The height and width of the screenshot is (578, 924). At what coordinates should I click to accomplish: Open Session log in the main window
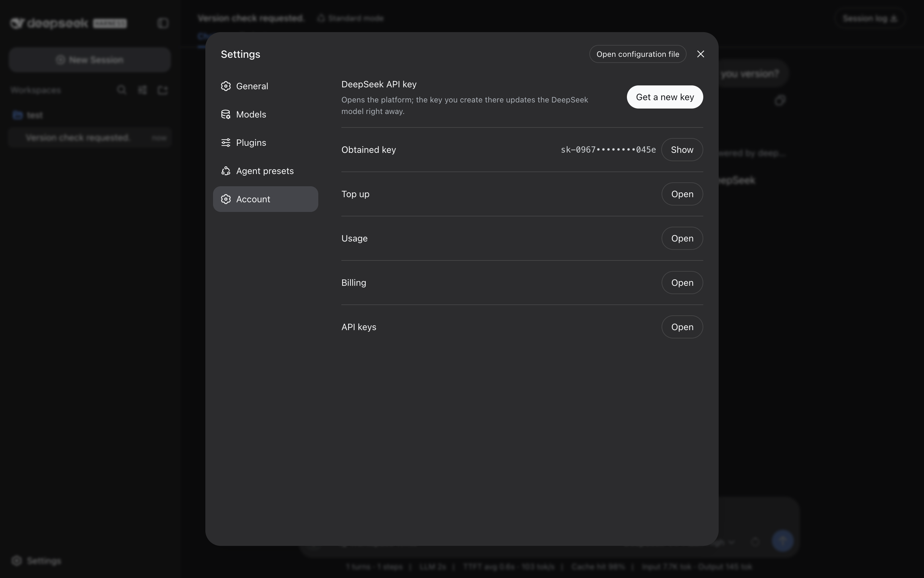click(x=870, y=18)
